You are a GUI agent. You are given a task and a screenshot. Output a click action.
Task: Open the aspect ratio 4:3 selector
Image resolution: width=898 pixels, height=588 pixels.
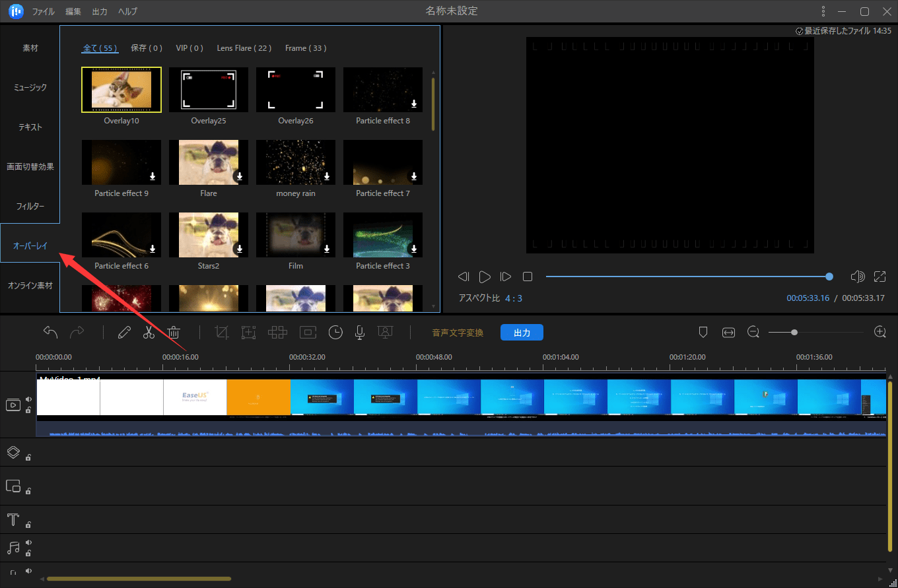[513, 298]
